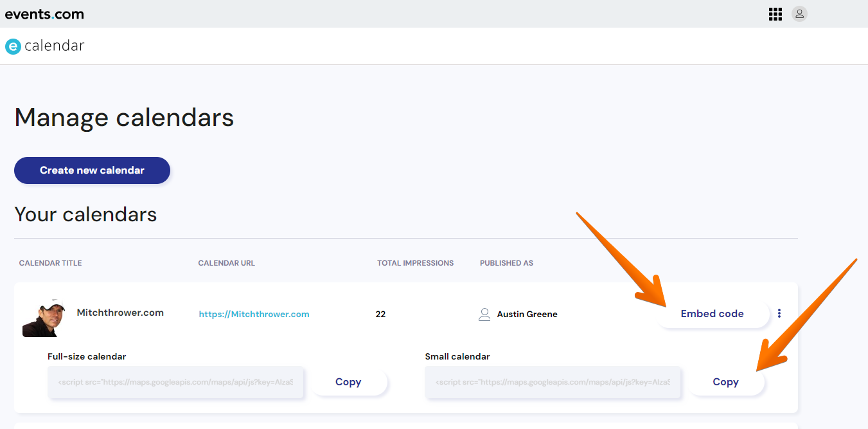Select the Full-size calendar script field

(x=175, y=382)
